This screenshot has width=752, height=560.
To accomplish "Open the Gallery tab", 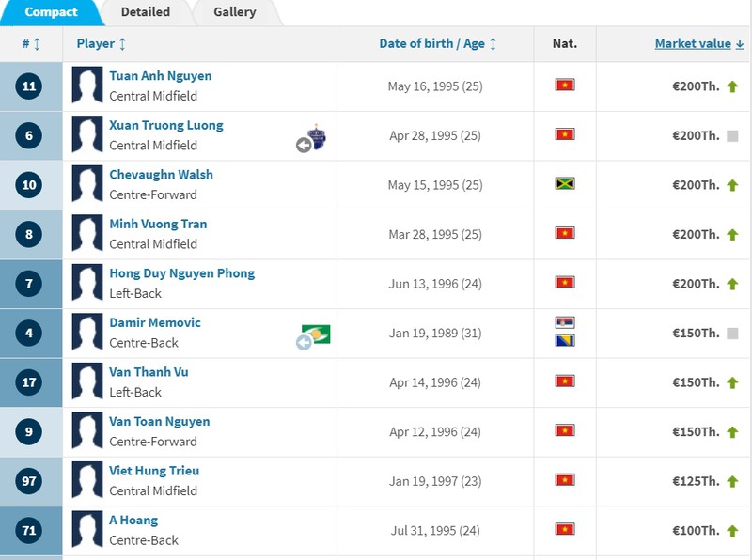I will coord(234,12).
